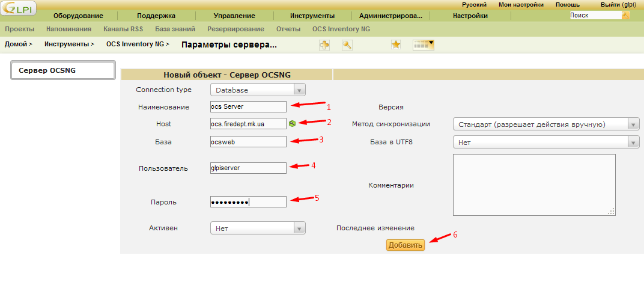The height and width of the screenshot is (282, 644).
Task: Click the Наименование input field
Action: click(248, 106)
